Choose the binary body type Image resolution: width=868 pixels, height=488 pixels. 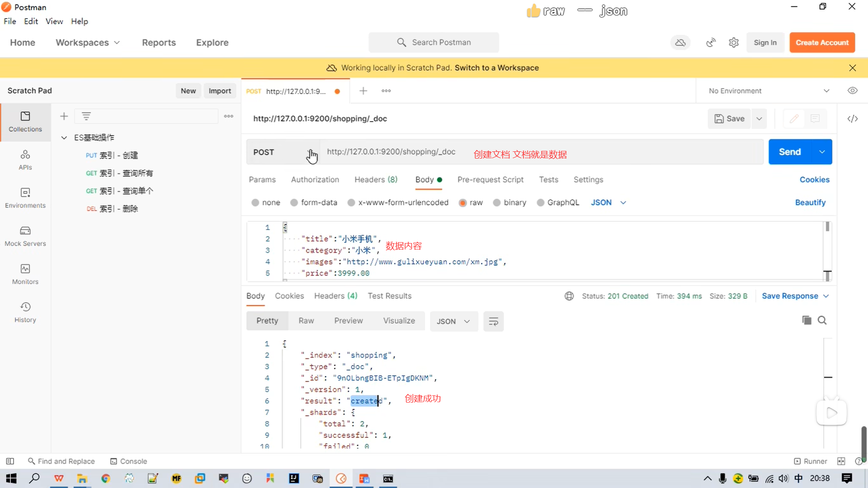tap(497, 203)
